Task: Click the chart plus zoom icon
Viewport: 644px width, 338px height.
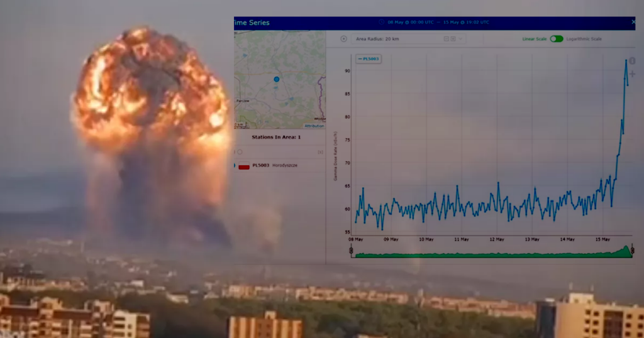Action: click(633, 74)
